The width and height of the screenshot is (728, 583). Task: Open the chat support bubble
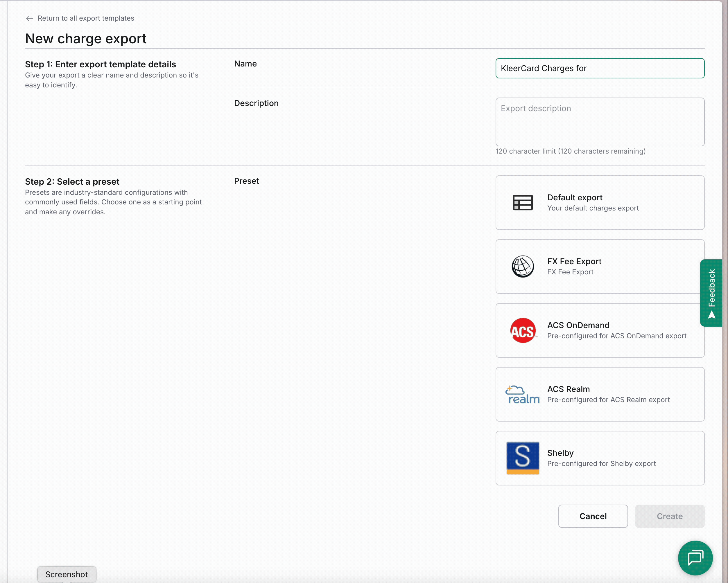695,557
